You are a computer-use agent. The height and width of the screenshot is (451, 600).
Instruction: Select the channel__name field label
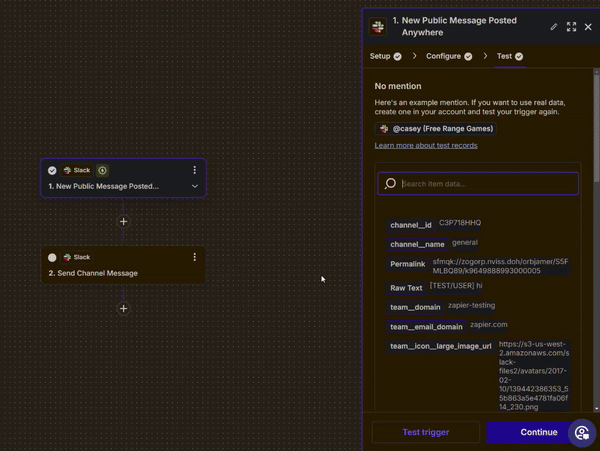[x=417, y=244]
